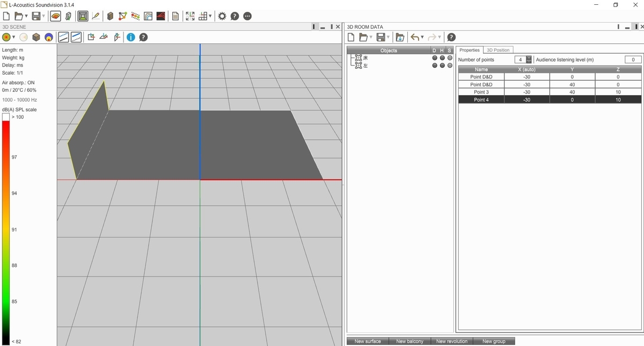Create new room data file in 3D Room Data
Image resolution: width=644 pixels, height=346 pixels.
pos(351,37)
